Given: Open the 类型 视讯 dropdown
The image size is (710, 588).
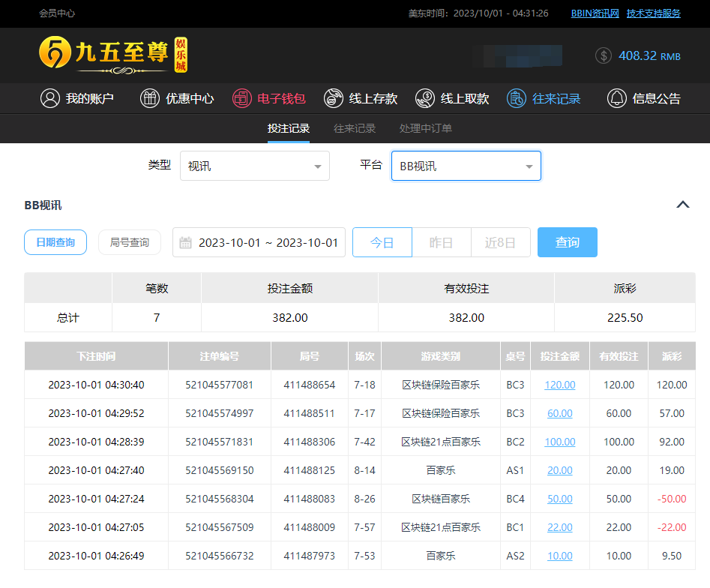Looking at the screenshot, I should [254, 166].
